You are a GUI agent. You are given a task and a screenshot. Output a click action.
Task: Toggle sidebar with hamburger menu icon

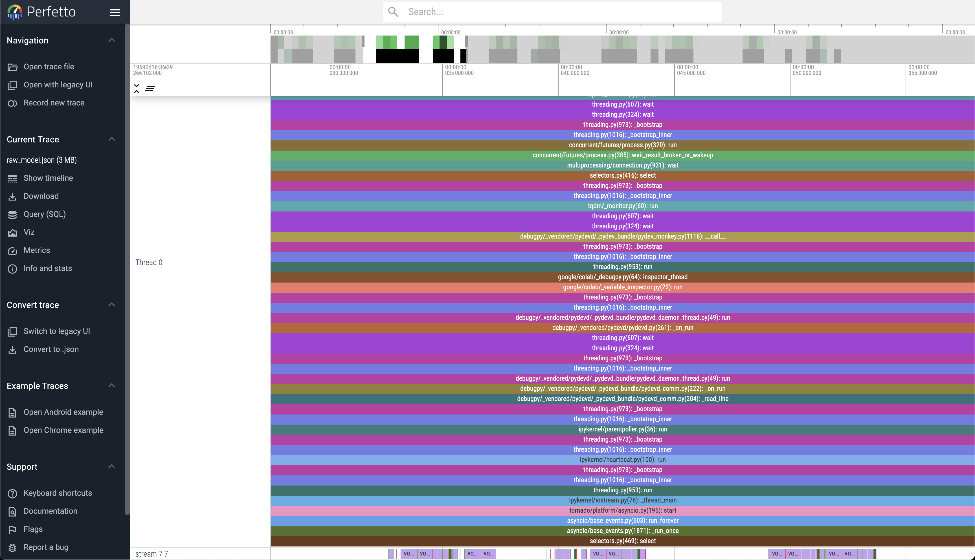[x=115, y=13]
